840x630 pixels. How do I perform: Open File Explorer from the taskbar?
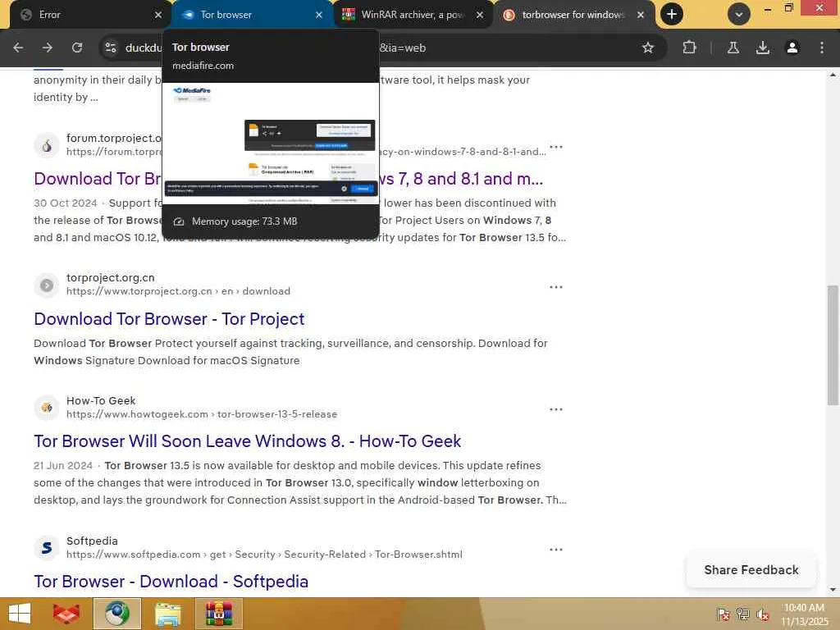[167, 614]
